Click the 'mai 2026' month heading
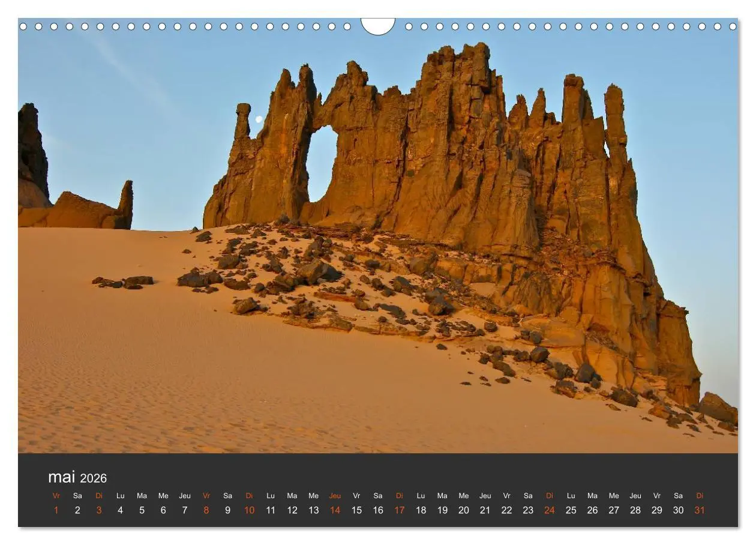This screenshot has height=545, width=756. tap(77, 478)
